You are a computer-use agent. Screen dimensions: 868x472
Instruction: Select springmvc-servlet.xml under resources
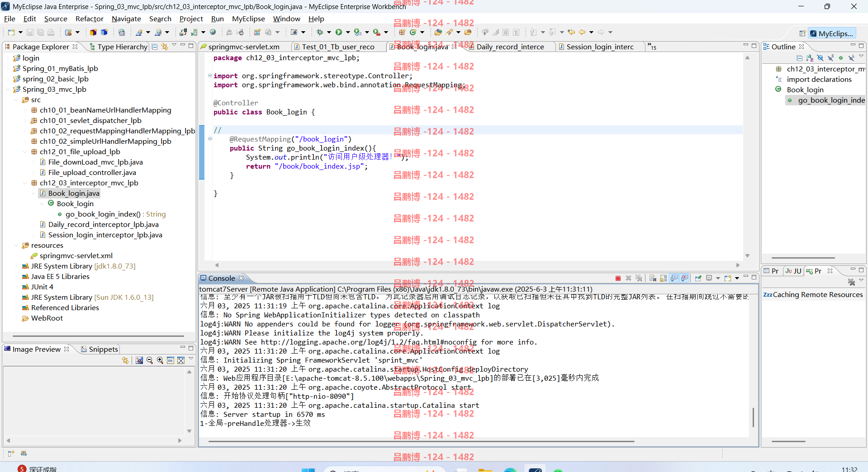(76, 255)
